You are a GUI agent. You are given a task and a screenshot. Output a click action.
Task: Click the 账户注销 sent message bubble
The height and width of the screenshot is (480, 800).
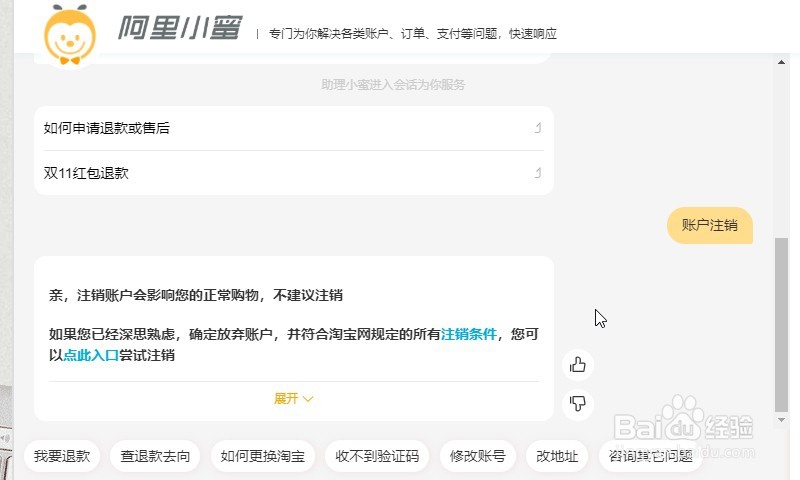tap(710, 225)
